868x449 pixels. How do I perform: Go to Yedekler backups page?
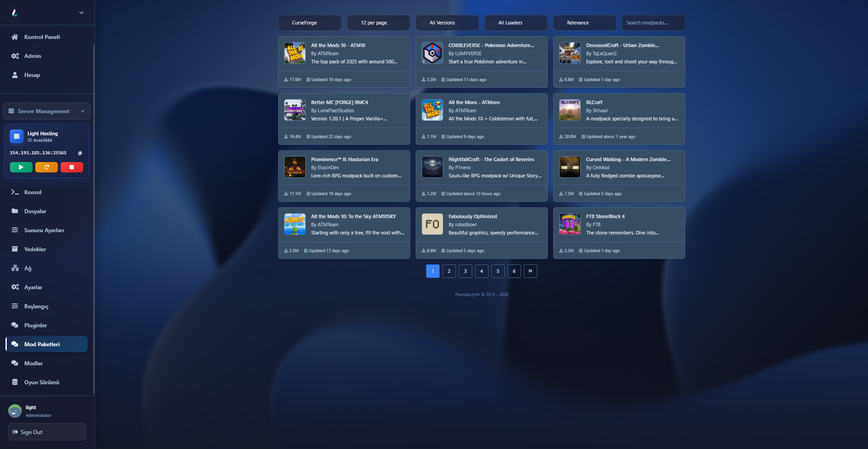point(35,249)
